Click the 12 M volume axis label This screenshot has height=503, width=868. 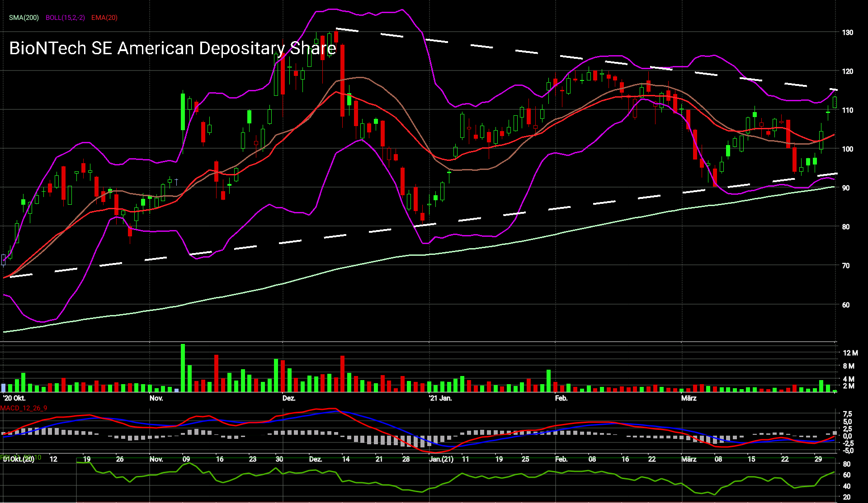pyautogui.click(x=850, y=353)
